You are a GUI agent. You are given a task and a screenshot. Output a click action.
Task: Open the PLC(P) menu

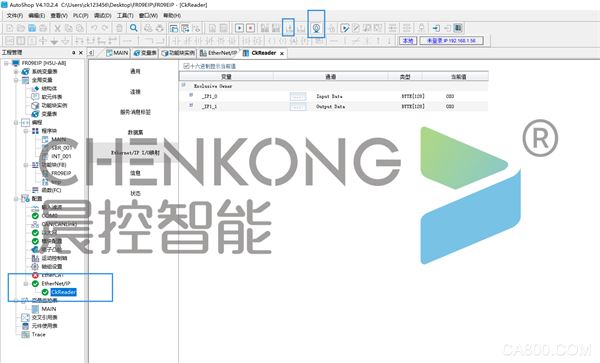[x=81, y=16]
